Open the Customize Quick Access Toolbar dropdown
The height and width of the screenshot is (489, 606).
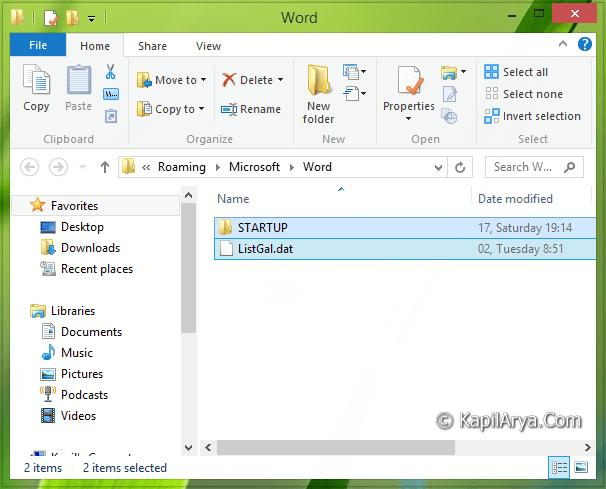coord(92,18)
